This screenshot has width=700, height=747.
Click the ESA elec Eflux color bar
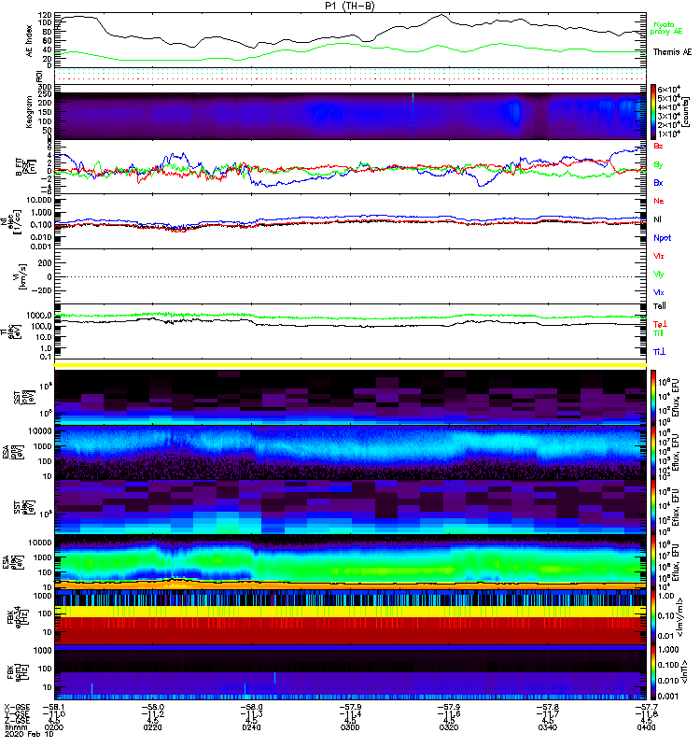[653, 562]
